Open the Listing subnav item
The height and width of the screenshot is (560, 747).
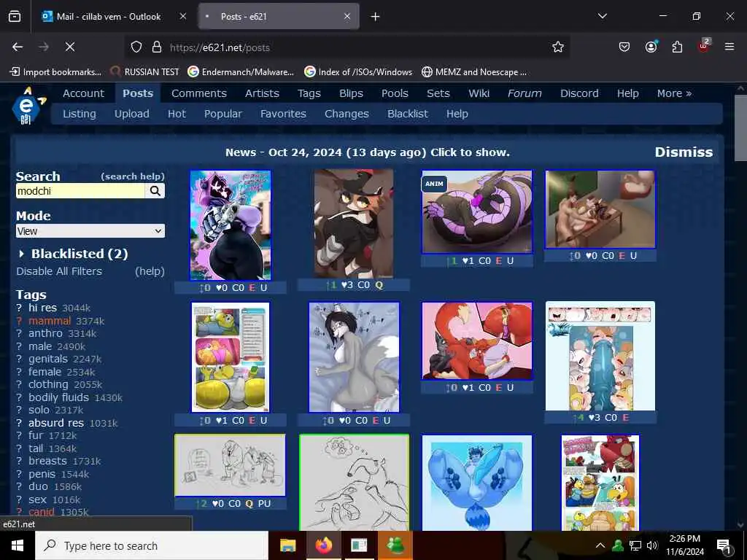click(80, 114)
